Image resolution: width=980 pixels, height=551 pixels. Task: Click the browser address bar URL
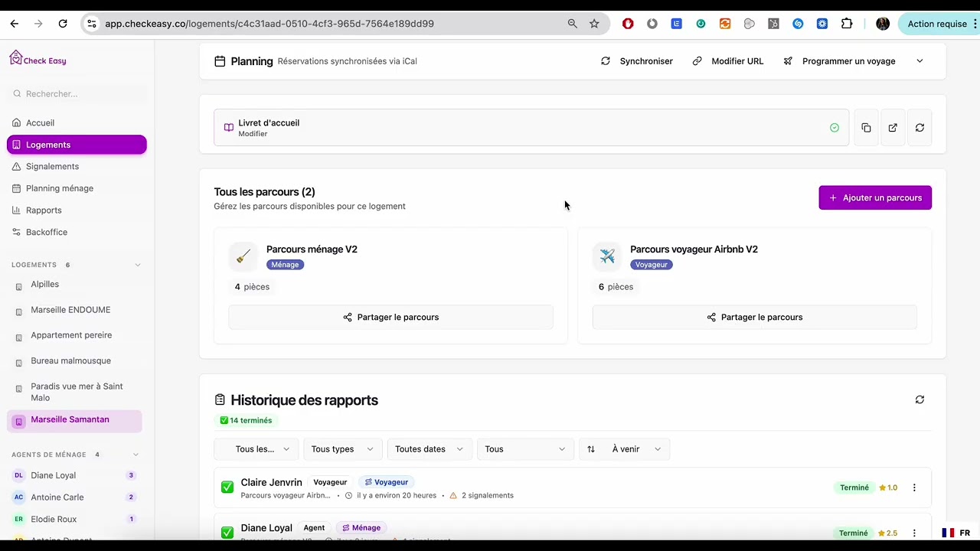(269, 24)
